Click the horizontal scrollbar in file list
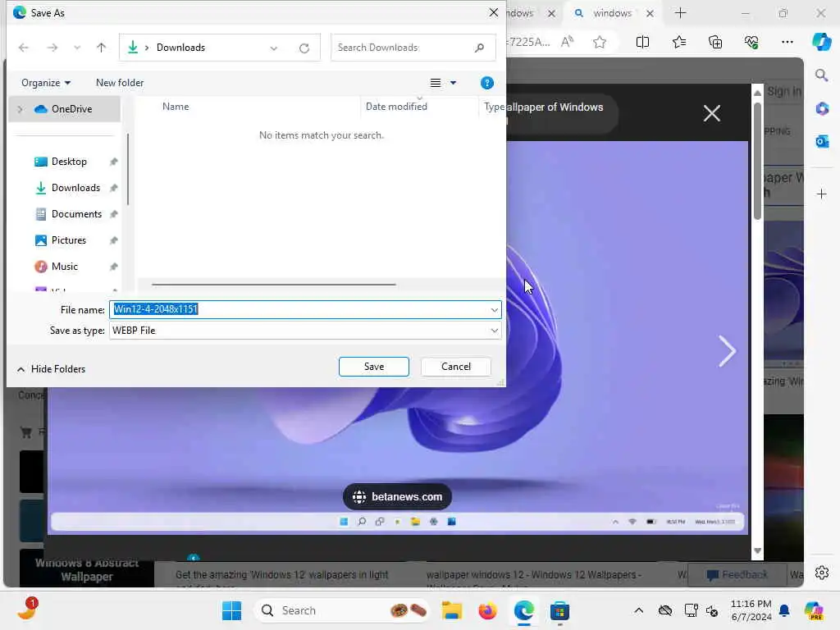Image resolution: width=840 pixels, height=630 pixels. (x=274, y=285)
